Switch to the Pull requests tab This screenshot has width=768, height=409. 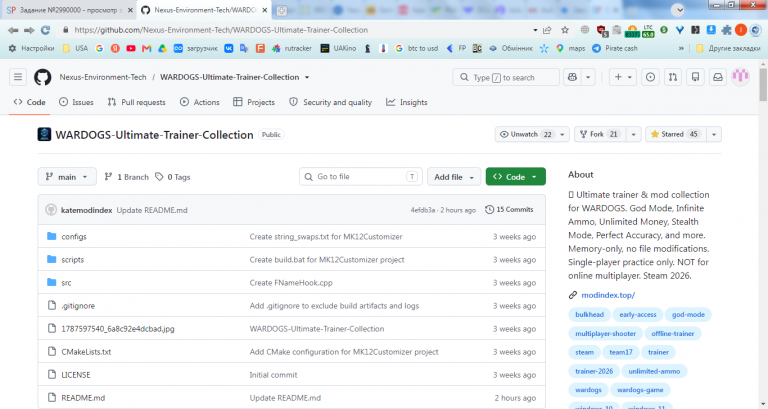[x=137, y=102]
